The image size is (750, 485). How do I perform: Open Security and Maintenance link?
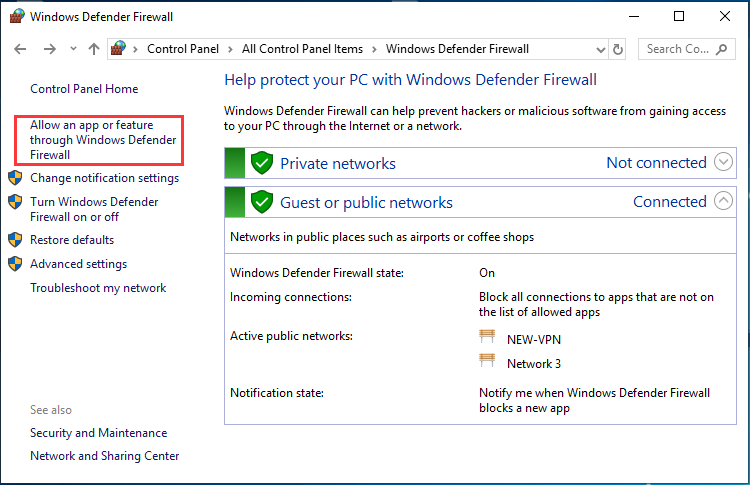click(x=99, y=433)
